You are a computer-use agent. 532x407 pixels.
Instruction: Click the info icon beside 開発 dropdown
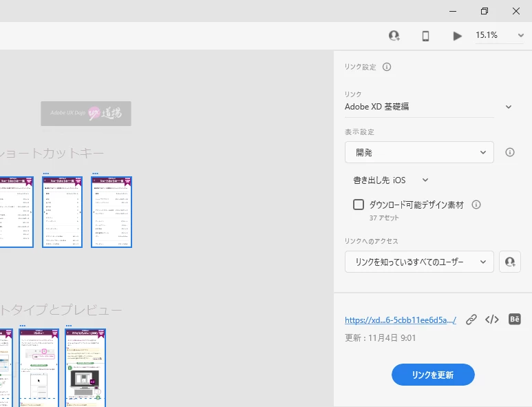tap(509, 152)
